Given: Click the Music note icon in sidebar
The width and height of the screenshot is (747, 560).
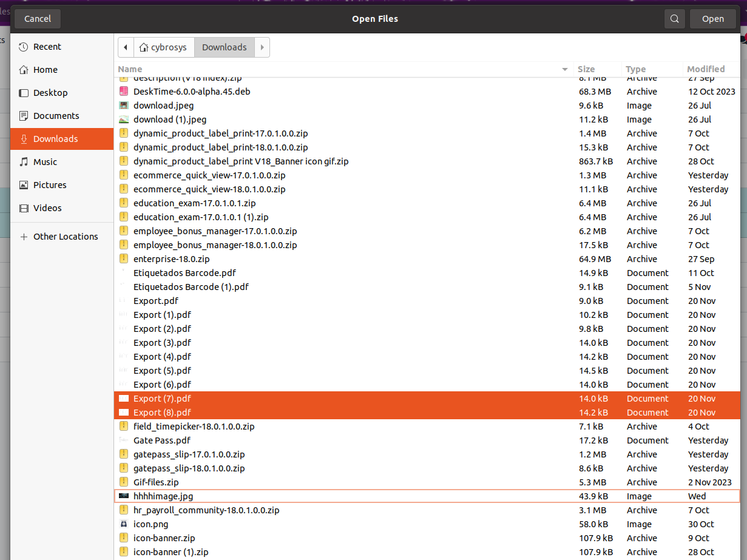Looking at the screenshot, I should tap(24, 162).
